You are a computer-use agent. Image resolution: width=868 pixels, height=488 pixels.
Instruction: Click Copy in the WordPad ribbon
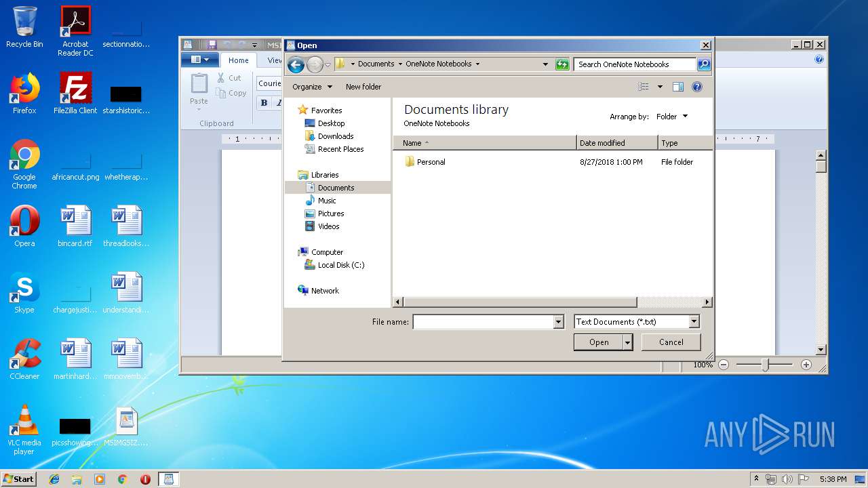[x=231, y=93]
